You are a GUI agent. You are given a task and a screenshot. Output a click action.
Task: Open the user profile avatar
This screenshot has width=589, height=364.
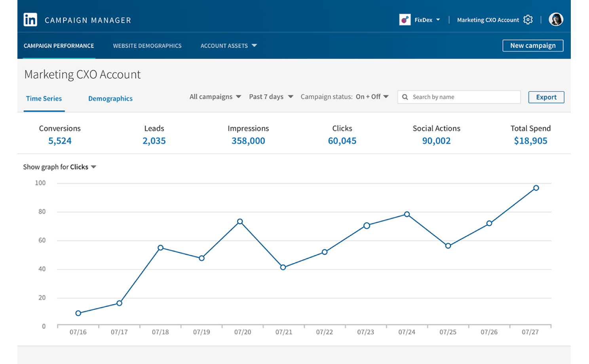coord(556,19)
